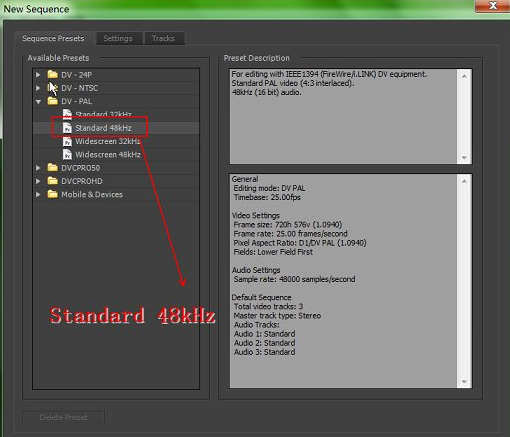This screenshot has width=510, height=437.
Task: Click the 'Editing mode: DV PAL' text
Action: pyautogui.click(x=269, y=188)
